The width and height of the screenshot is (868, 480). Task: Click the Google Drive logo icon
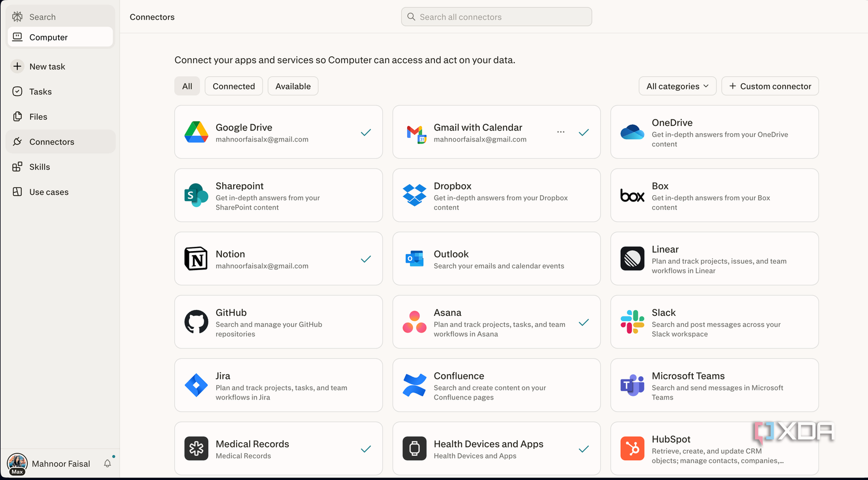pyautogui.click(x=196, y=132)
